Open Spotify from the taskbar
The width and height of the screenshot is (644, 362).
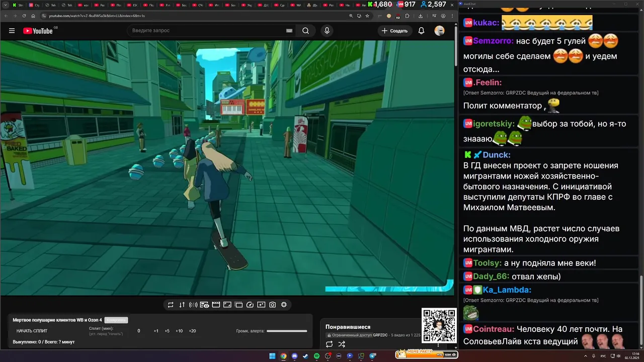point(316,356)
